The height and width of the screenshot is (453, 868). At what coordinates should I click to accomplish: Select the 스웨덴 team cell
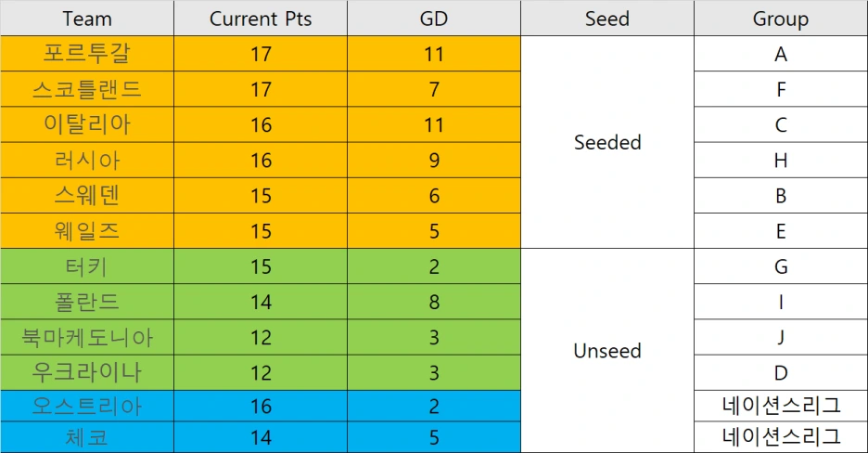(x=87, y=196)
